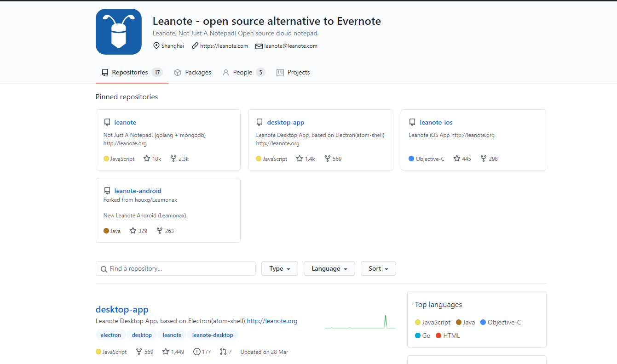The image size is (617, 364).
Task: Click the repo icon beside pinned leanote
Action: pos(107,122)
